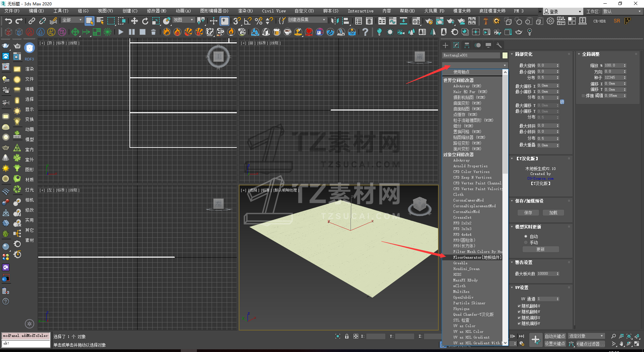Toggle Percent Snap

tap(258, 21)
